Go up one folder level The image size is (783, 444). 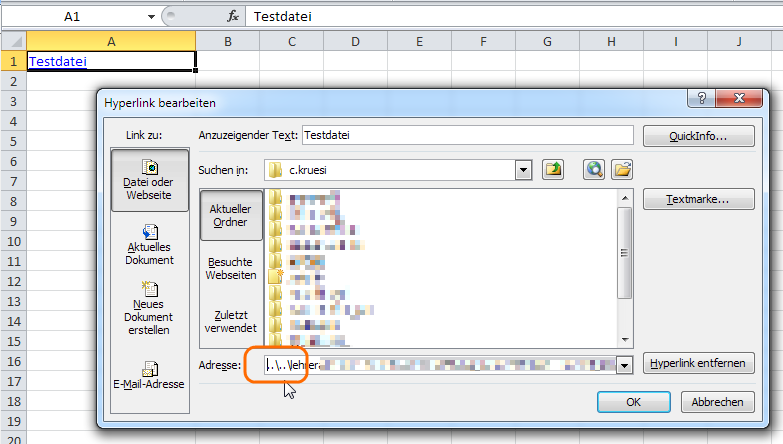[553, 169]
